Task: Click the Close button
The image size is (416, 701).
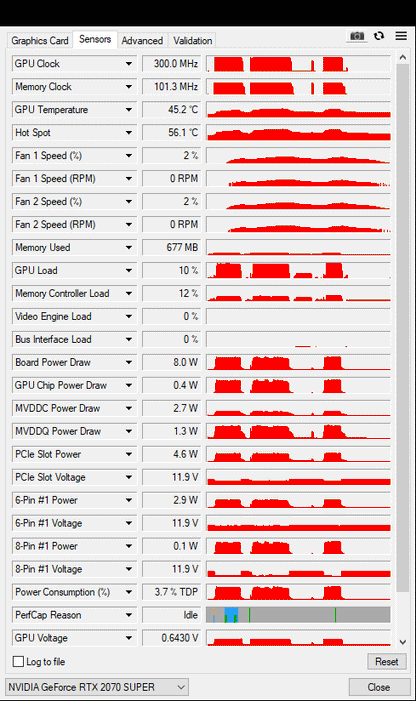Action: pyautogui.click(x=379, y=687)
